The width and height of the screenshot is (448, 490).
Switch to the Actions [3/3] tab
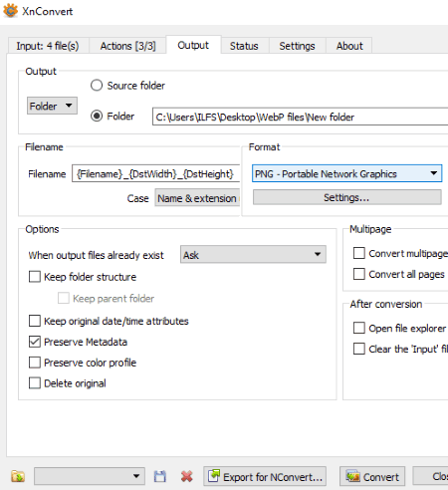click(x=127, y=46)
